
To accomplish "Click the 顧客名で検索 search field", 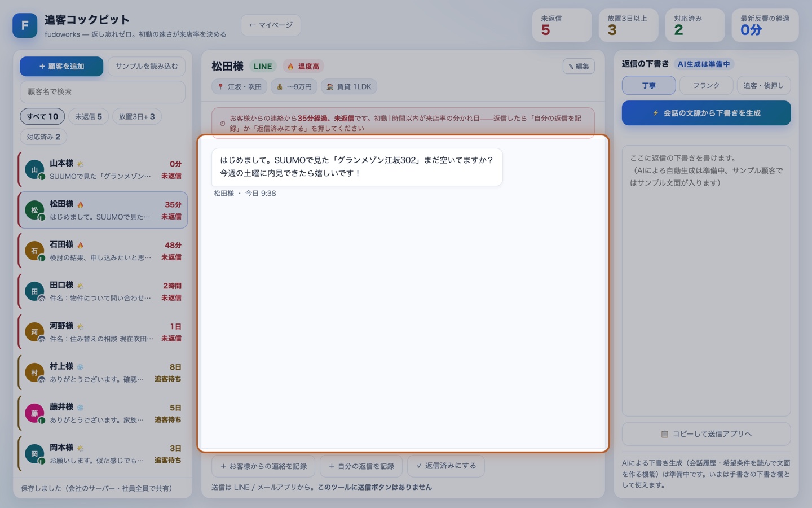I will (103, 91).
